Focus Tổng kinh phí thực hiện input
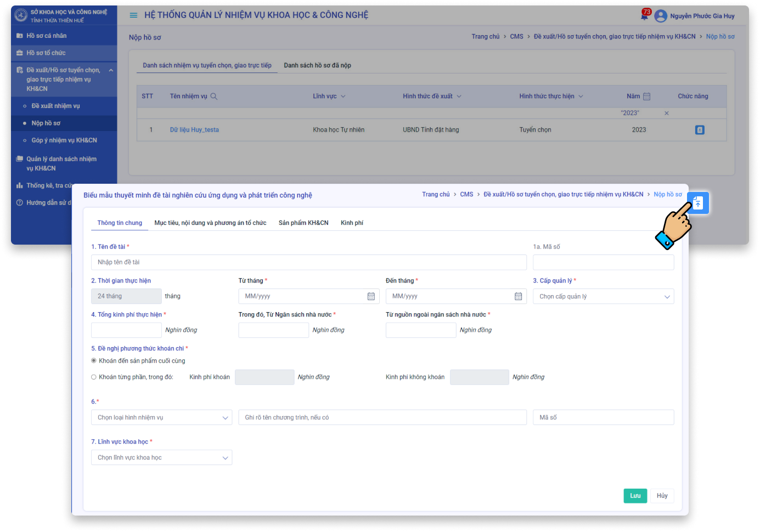Screen dimensions: 760x532 pos(126,330)
